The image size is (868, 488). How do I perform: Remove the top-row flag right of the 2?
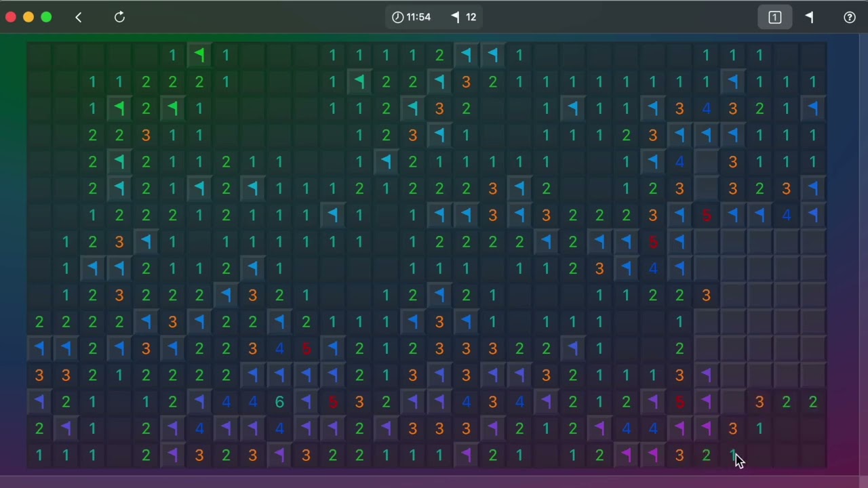466,55
